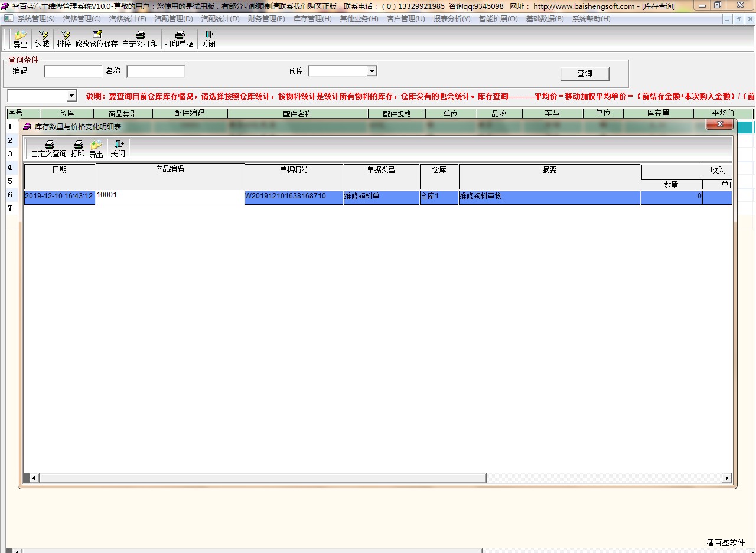The width and height of the screenshot is (756, 553).
Task: Click the dialog horizontal scrollbar right arrow
Action: tap(727, 478)
